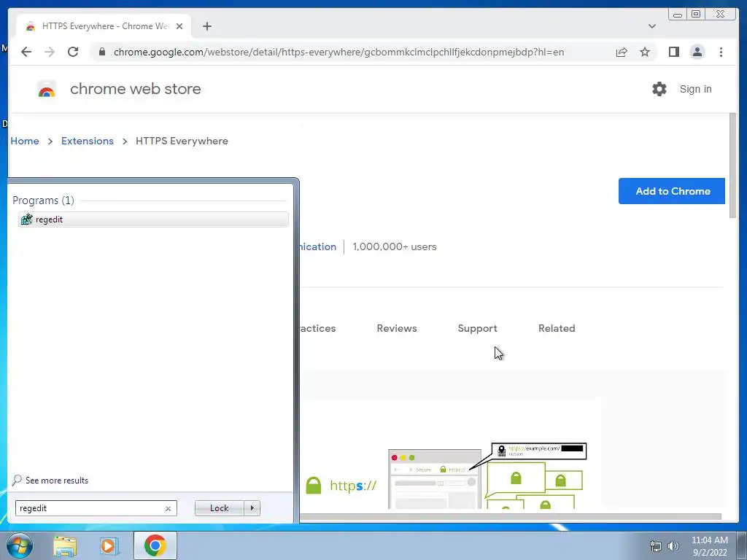Click the Programs (1) heading

tap(43, 201)
